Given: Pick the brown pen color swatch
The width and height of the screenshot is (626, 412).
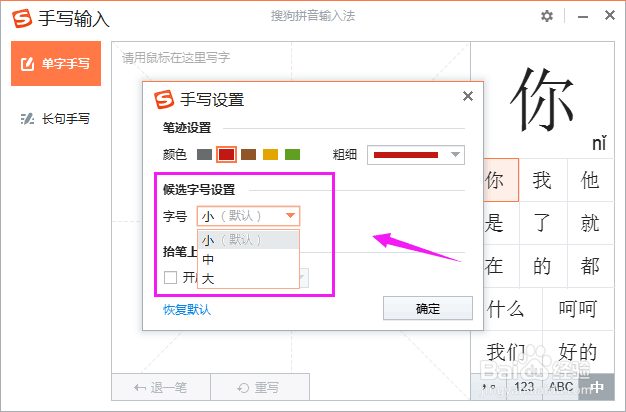Looking at the screenshot, I should (x=248, y=154).
